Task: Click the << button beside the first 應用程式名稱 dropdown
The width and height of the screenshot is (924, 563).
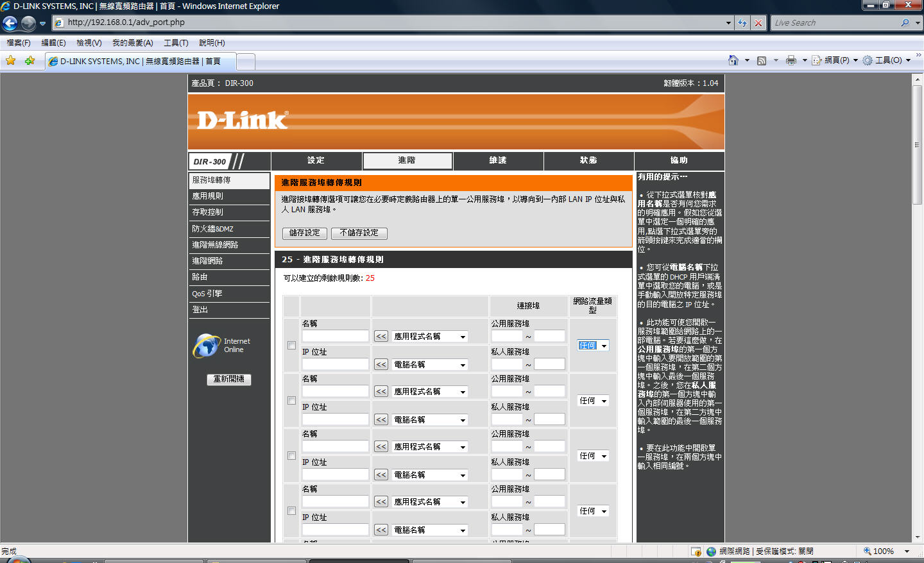Action: (381, 336)
